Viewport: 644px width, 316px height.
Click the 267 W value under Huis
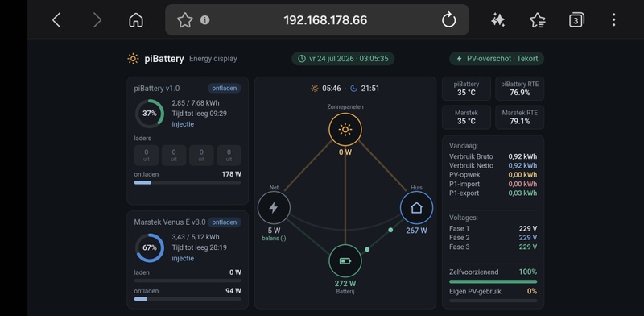(416, 231)
